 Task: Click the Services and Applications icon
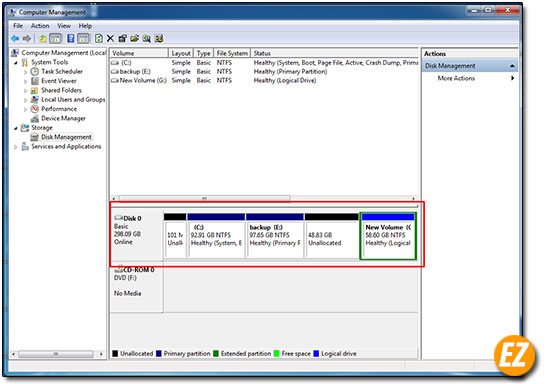tap(25, 147)
